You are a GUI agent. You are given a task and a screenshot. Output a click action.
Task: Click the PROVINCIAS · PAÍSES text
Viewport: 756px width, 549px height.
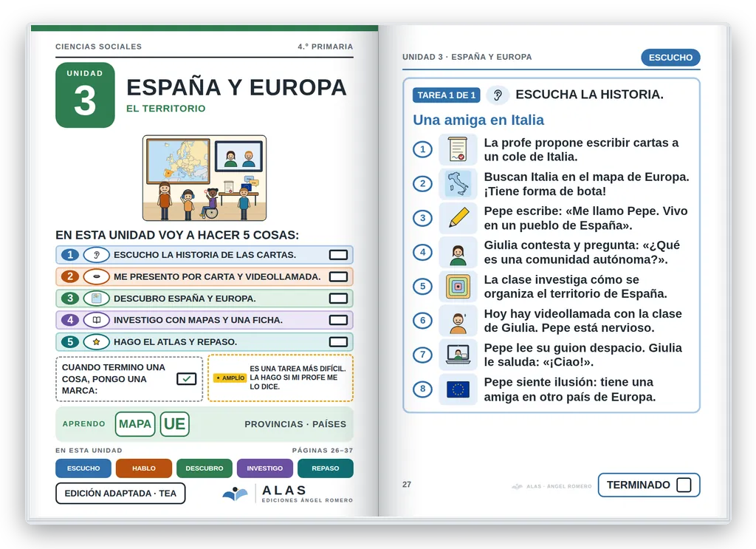click(295, 424)
